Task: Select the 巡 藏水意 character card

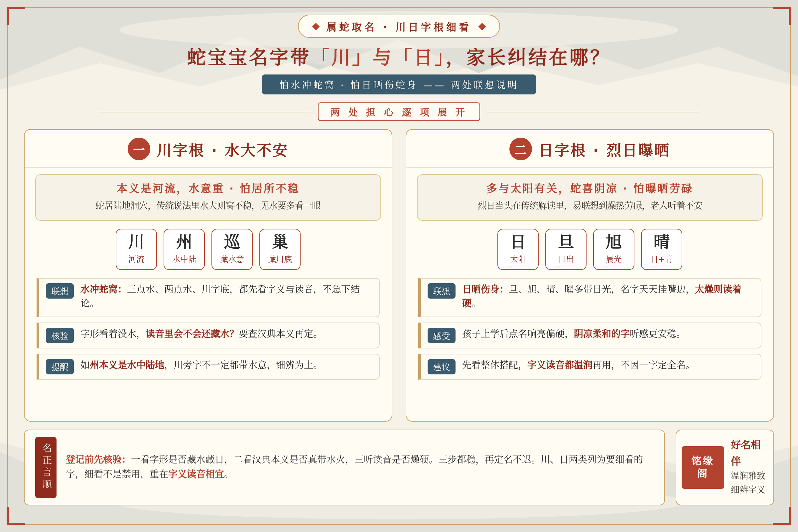Action: coord(232,249)
